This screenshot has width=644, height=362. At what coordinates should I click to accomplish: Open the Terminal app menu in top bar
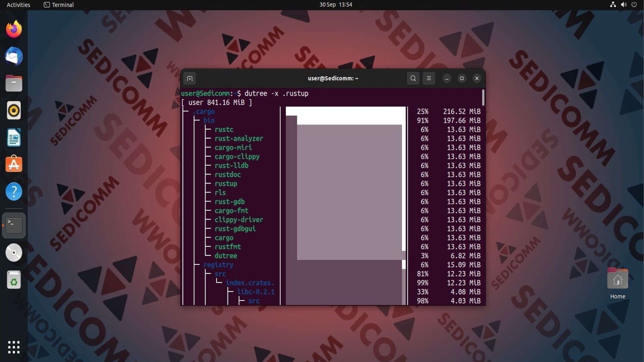click(x=59, y=5)
